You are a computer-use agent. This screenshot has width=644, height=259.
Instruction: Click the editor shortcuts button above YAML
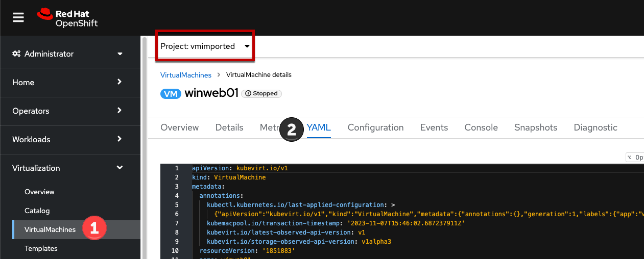[635, 158]
